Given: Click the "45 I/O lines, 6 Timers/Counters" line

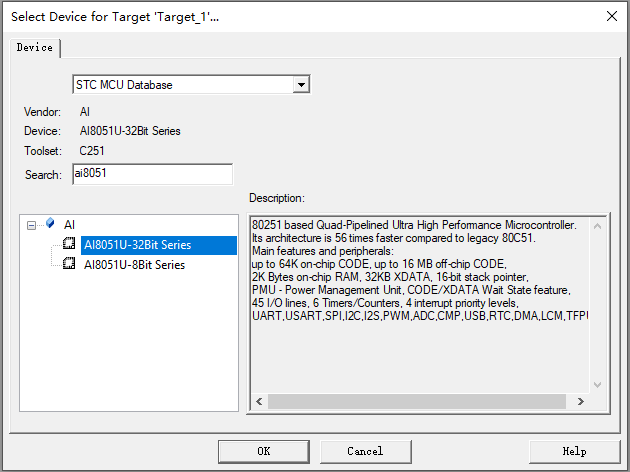Looking at the screenshot, I should tap(385, 303).
